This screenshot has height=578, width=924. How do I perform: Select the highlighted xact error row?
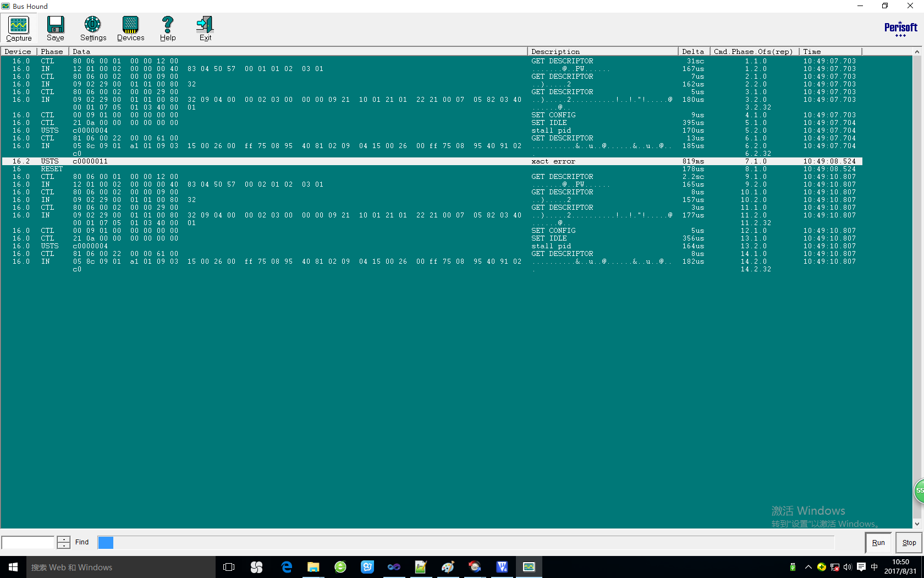coord(432,161)
